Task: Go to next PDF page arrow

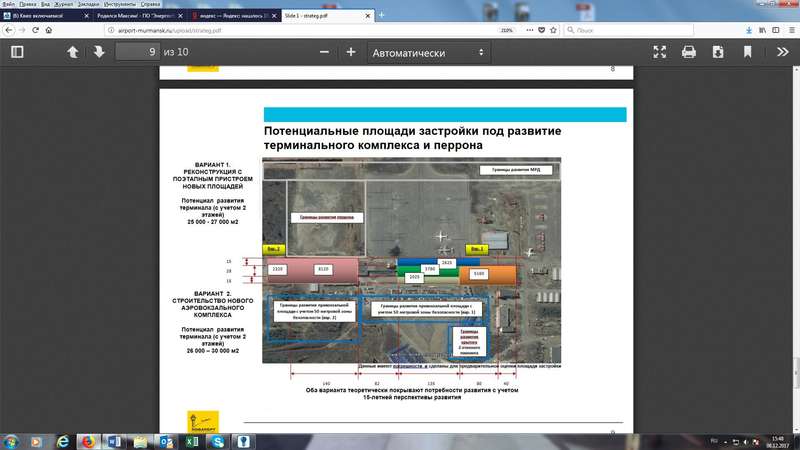Action: [x=99, y=52]
